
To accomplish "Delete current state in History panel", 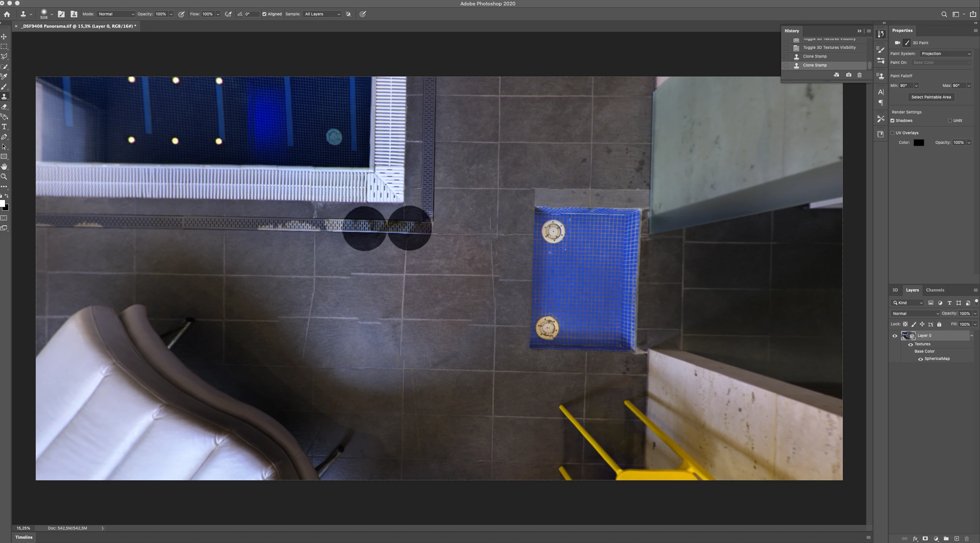I will point(859,75).
